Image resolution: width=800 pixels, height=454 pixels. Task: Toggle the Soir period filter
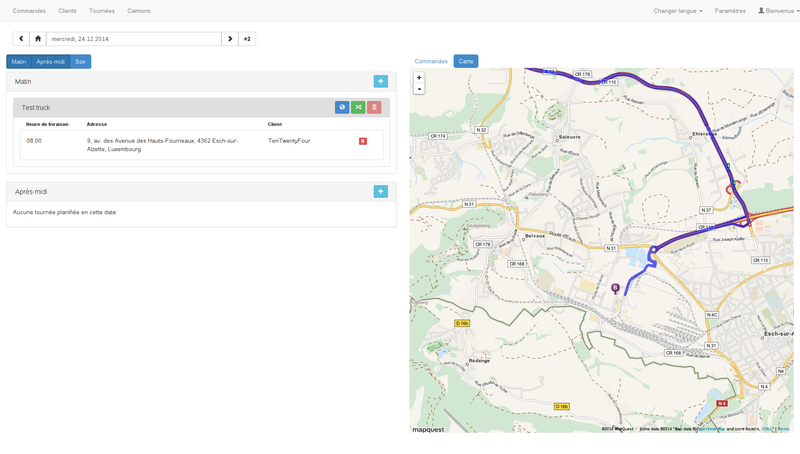81,62
